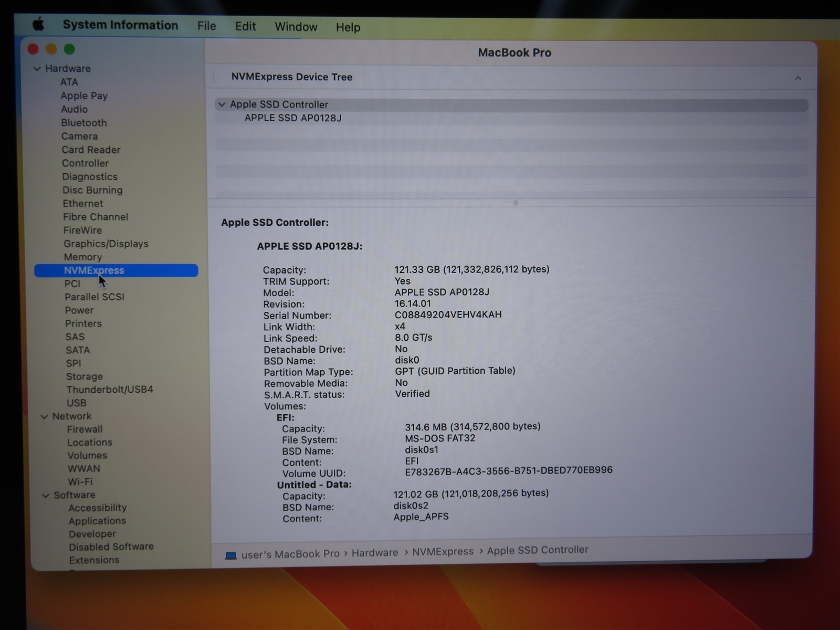Click Apple SSD Controller in path bar
This screenshot has width=840, height=630.
[538, 550]
